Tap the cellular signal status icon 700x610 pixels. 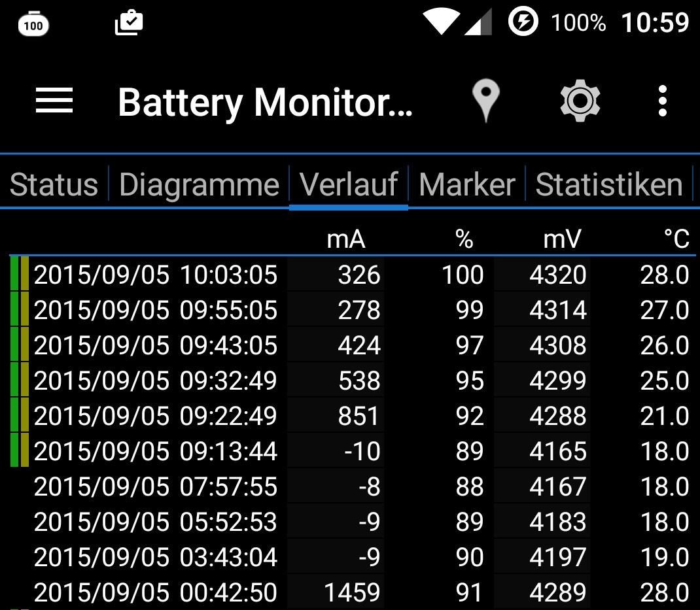[x=478, y=22]
